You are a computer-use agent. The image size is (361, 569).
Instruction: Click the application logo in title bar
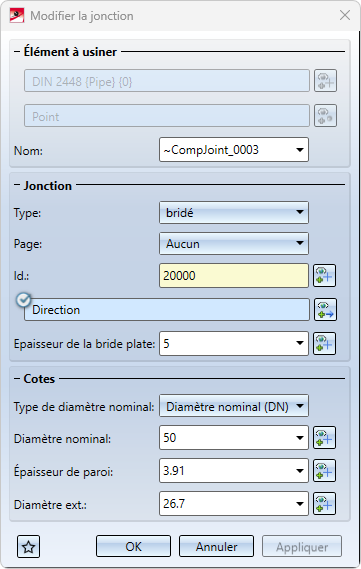pos(17,16)
